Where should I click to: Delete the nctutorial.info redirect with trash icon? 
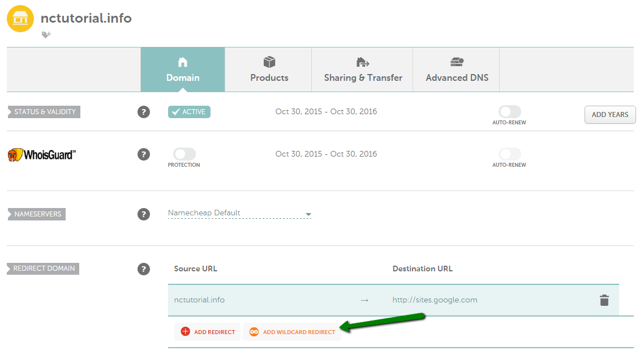coord(604,300)
